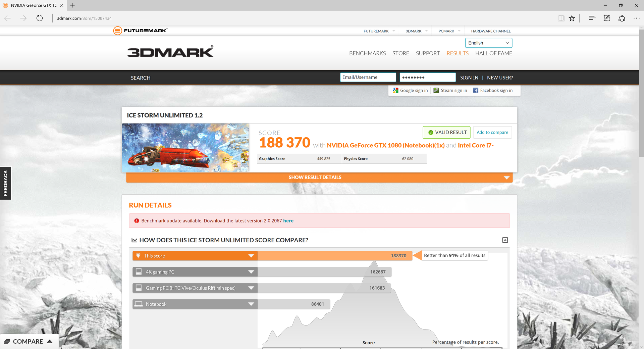Screen dimensions: 644x349
Task: Expand 4K gaming PC dropdown arrow
Action: pos(251,272)
